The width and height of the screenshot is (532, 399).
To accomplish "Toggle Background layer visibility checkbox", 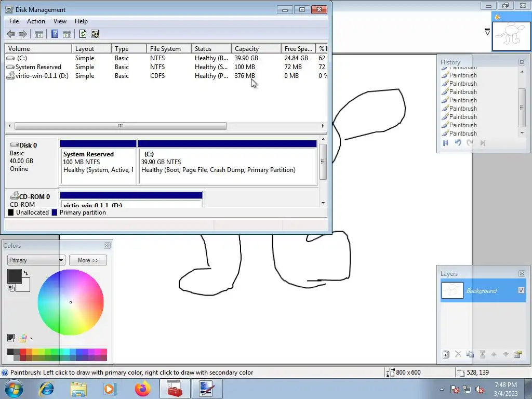I will pos(521,290).
